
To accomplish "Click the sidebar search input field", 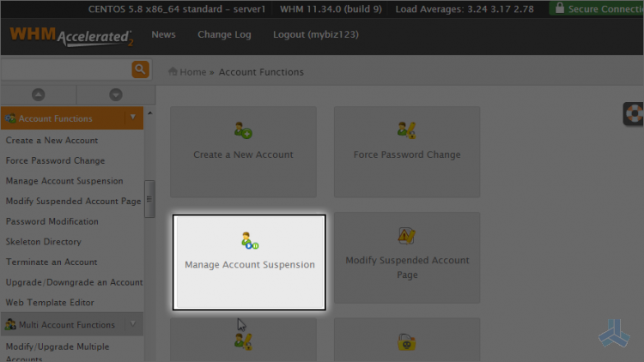I will click(65, 69).
